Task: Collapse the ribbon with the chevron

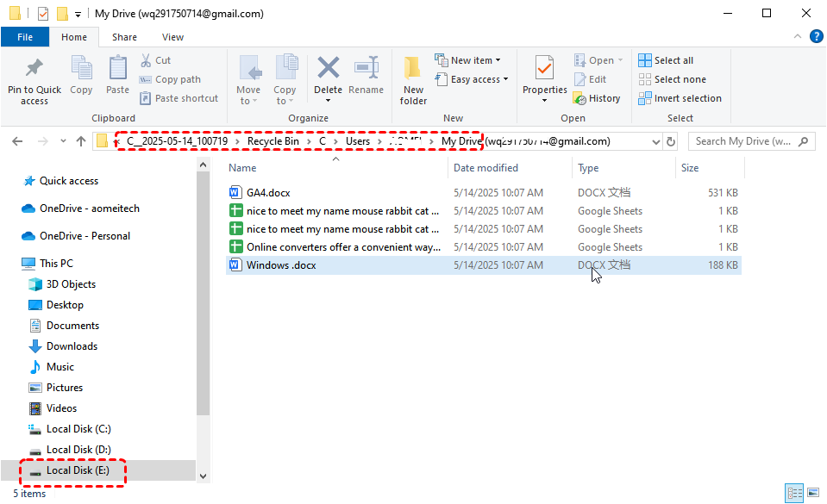Action: pyautogui.click(x=798, y=36)
